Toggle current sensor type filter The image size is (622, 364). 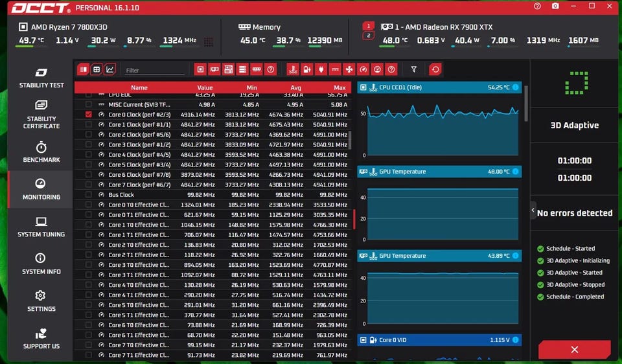coord(335,69)
